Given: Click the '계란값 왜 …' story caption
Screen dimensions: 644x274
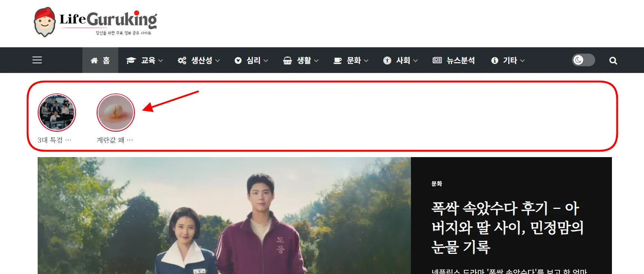Looking at the screenshot, I should (x=115, y=140).
